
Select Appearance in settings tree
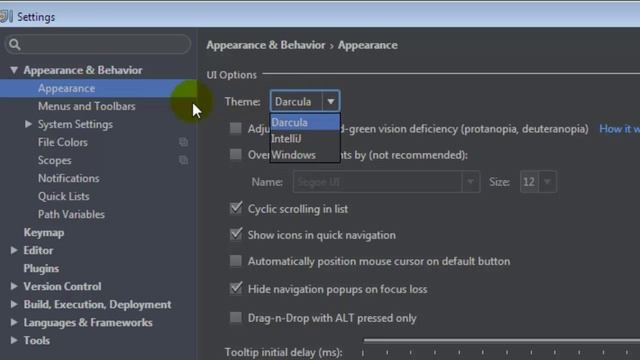coord(98,88)
